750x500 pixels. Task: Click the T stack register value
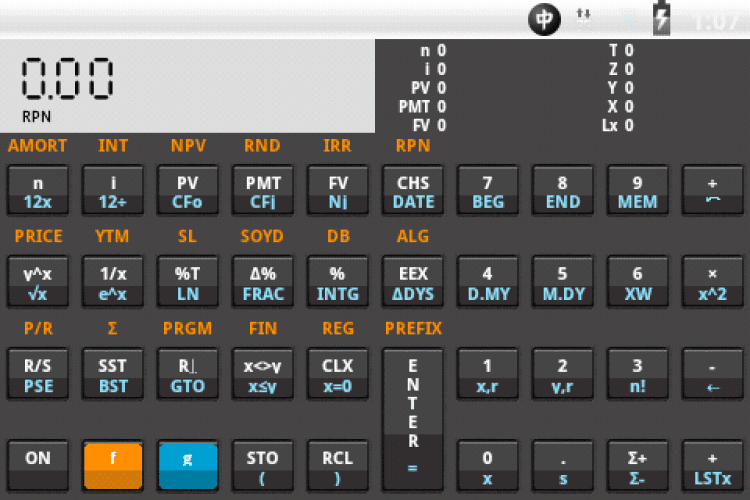[x=629, y=50]
